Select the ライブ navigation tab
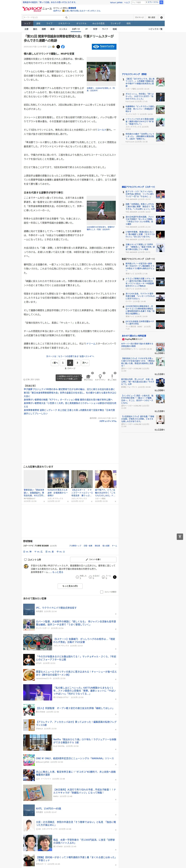 [49, 24]
